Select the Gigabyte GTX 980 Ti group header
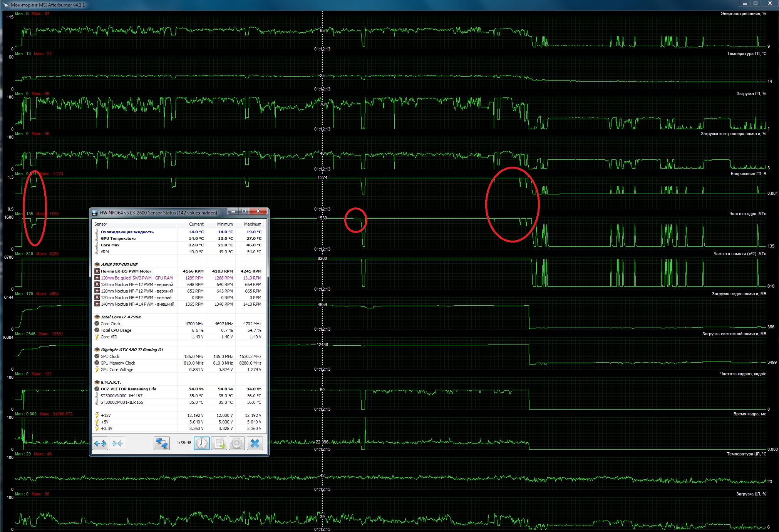Image resolution: width=779 pixels, height=532 pixels. pyautogui.click(x=132, y=350)
